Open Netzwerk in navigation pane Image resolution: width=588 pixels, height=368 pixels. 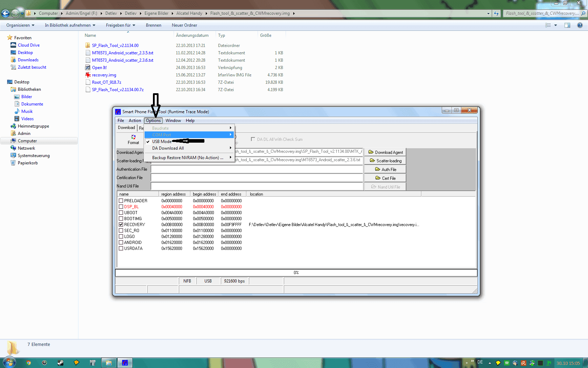tap(26, 148)
